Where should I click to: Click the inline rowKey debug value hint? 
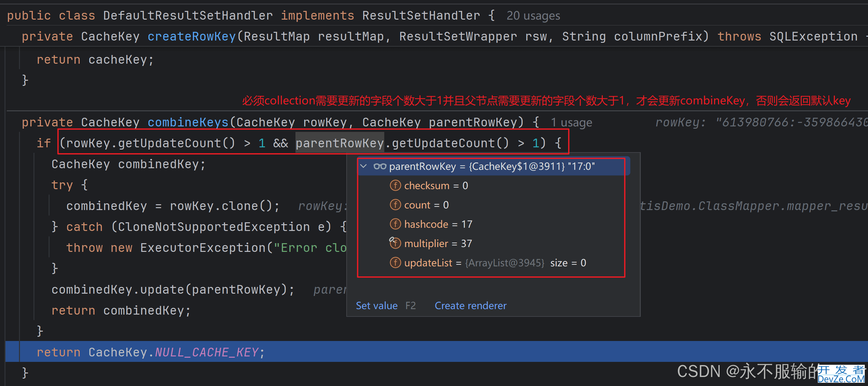click(761, 122)
